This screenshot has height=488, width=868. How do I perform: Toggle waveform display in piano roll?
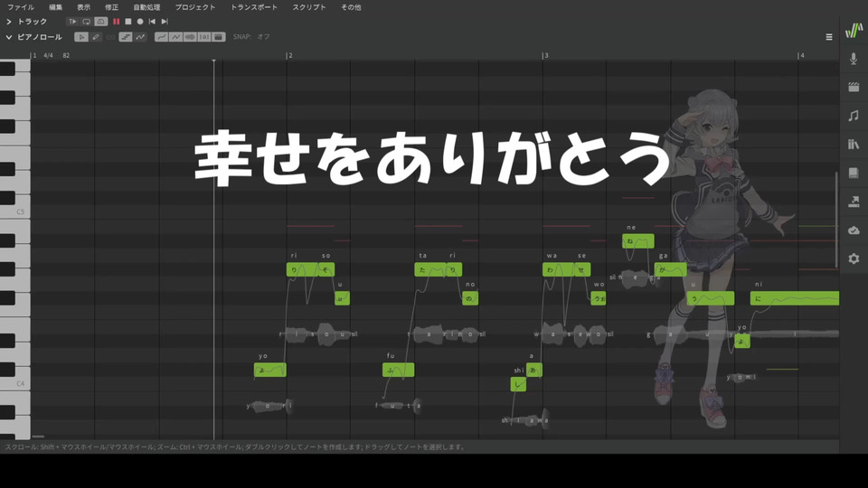[x=190, y=37]
